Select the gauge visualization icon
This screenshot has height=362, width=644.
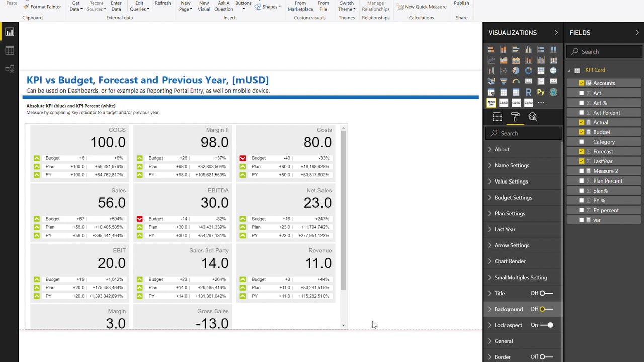[516, 81]
